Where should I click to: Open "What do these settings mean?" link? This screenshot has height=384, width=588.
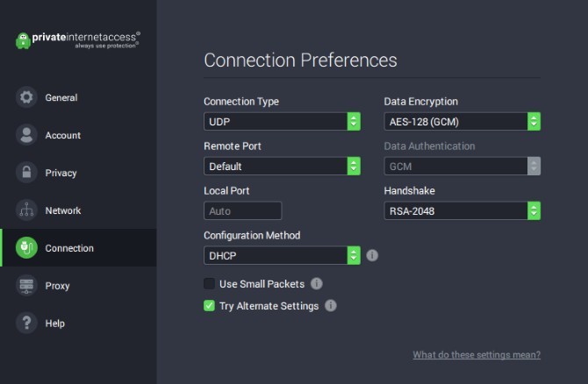point(477,354)
